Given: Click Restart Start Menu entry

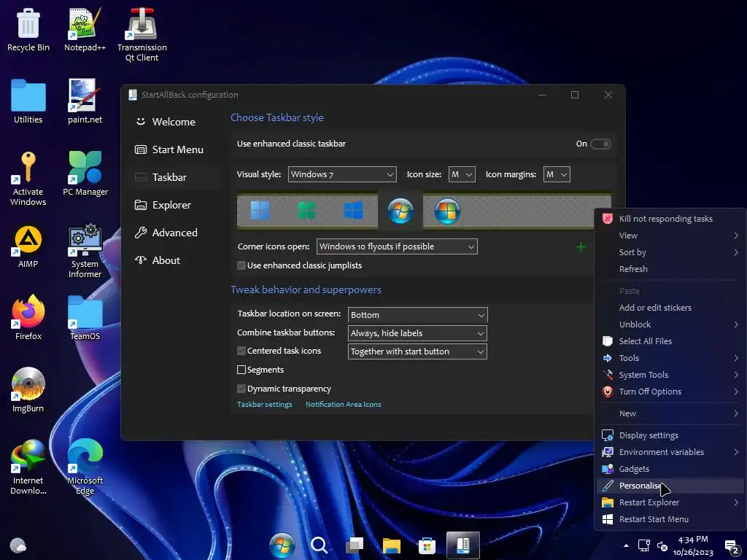Looking at the screenshot, I should (670, 519).
